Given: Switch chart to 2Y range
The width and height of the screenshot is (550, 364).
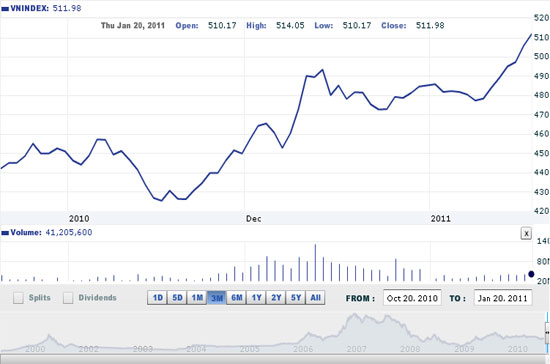Looking at the screenshot, I should click(x=276, y=298).
